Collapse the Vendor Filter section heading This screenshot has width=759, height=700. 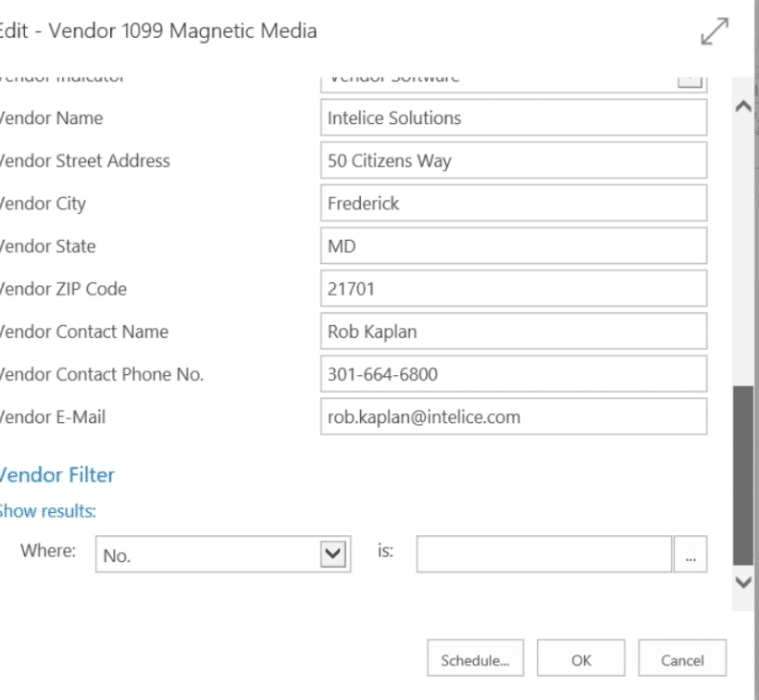point(57,475)
